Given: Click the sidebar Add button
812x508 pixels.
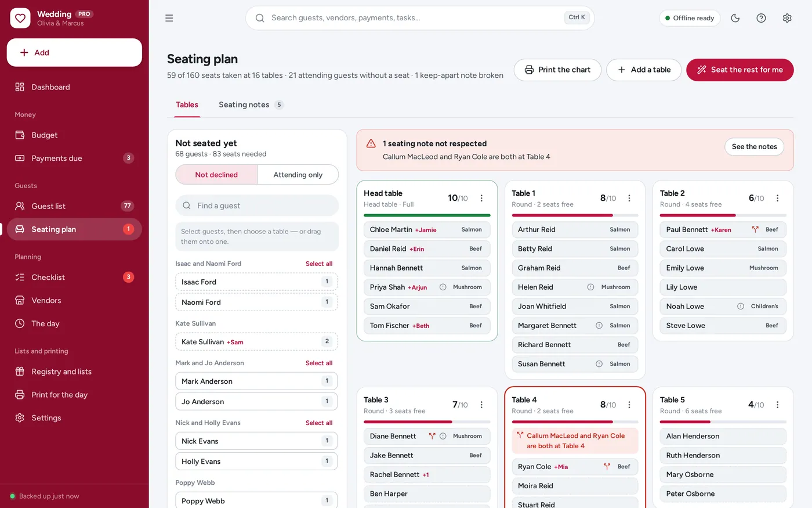Looking at the screenshot, I should pyautogui.click(x=74, y=52).
